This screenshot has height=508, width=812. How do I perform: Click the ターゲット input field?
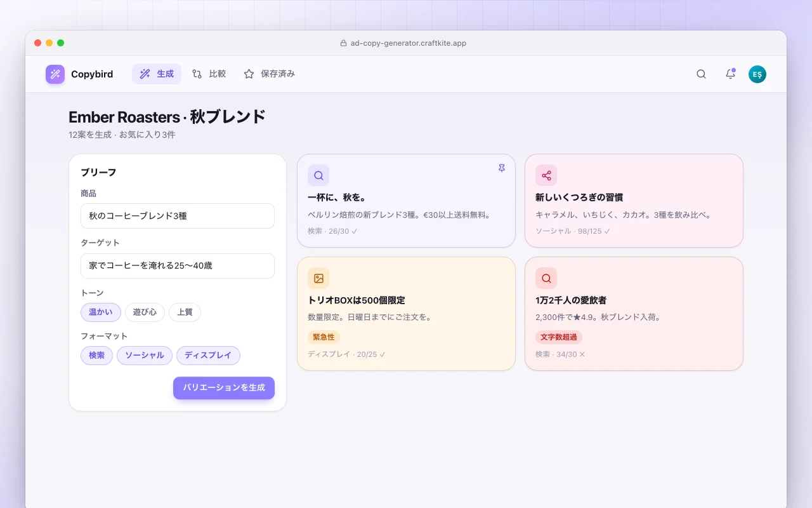(x=178, y=266)
